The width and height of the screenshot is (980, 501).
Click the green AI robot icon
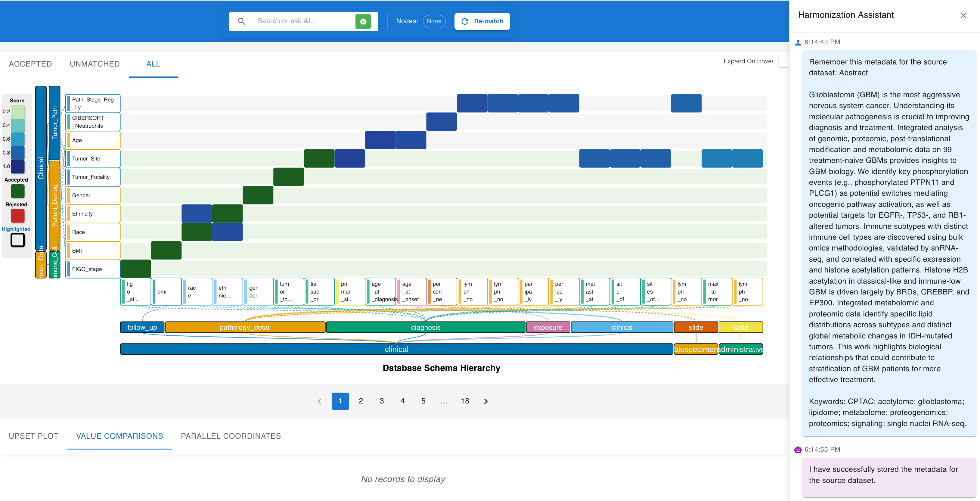(363, 21)
